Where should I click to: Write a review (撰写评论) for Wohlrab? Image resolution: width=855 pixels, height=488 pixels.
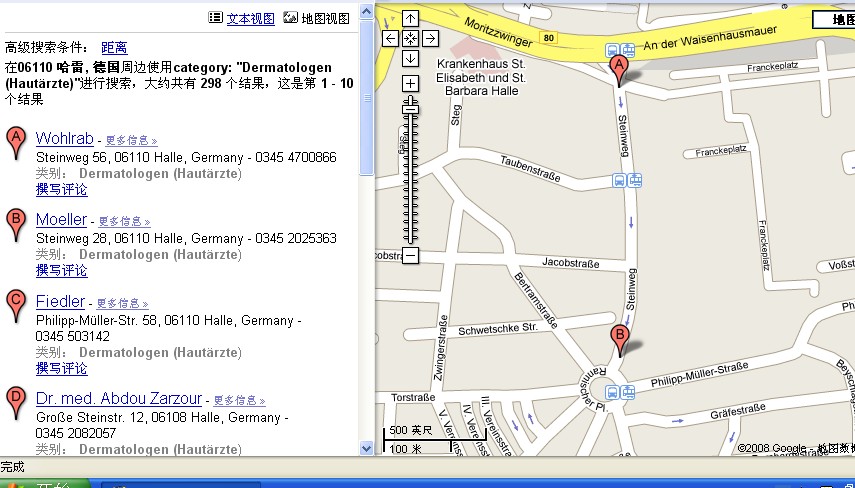pyautogui.click(x=62, y=190)
